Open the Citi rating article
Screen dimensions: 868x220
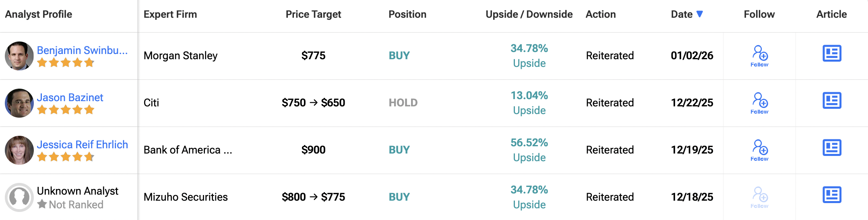(832, 101)
